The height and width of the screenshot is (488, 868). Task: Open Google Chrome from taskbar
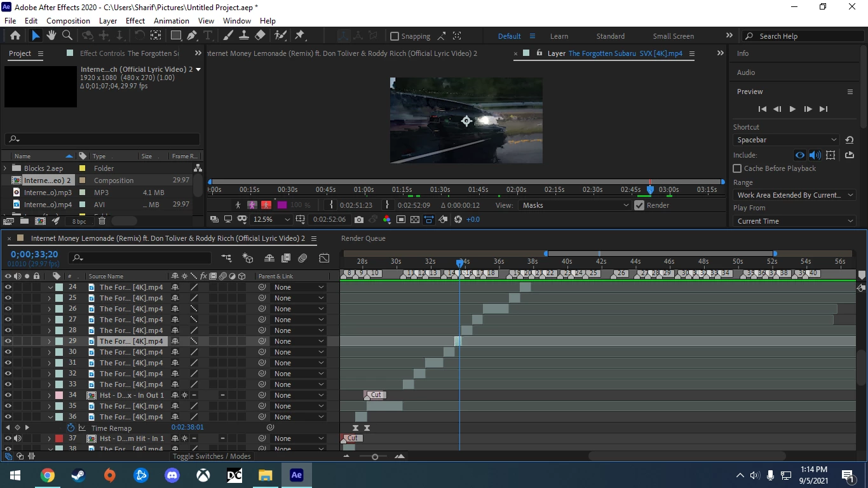[x=48, y=475]
